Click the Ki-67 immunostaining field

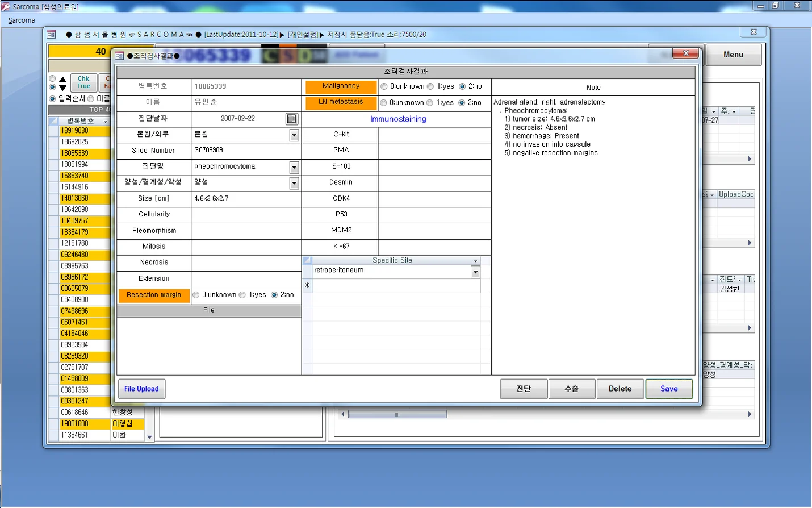(x=434, y=247)
